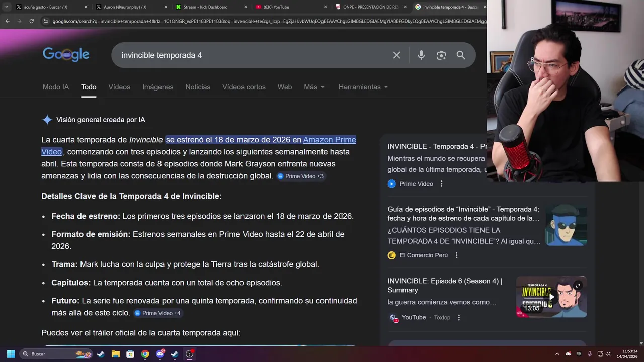Viewport: 644px width, 362px height.
Task: Click the Windows taskbar Buscar search box
Action: click(56, 354)
